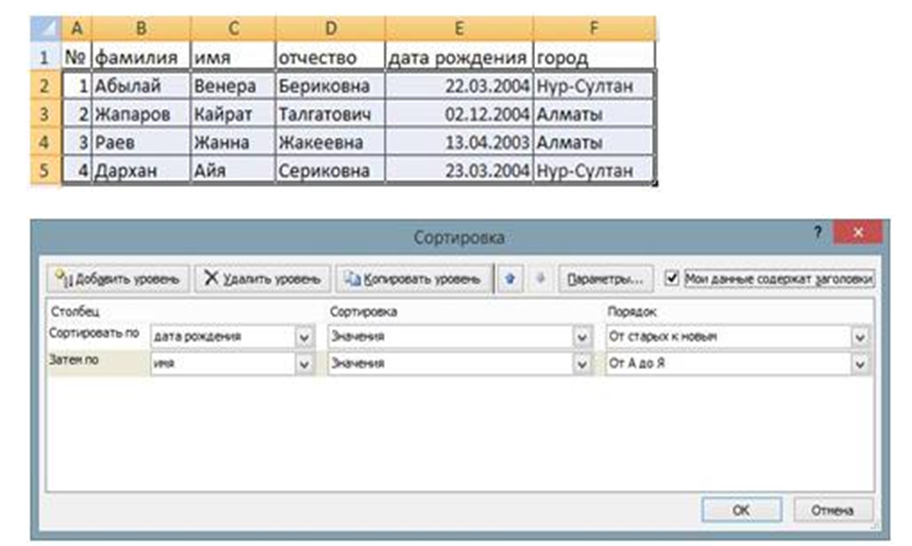Image resolution: width=912 pixels, height=546 pixels.
Task: Expand the 'имя' column dropdown
Action: coord(306,366)
